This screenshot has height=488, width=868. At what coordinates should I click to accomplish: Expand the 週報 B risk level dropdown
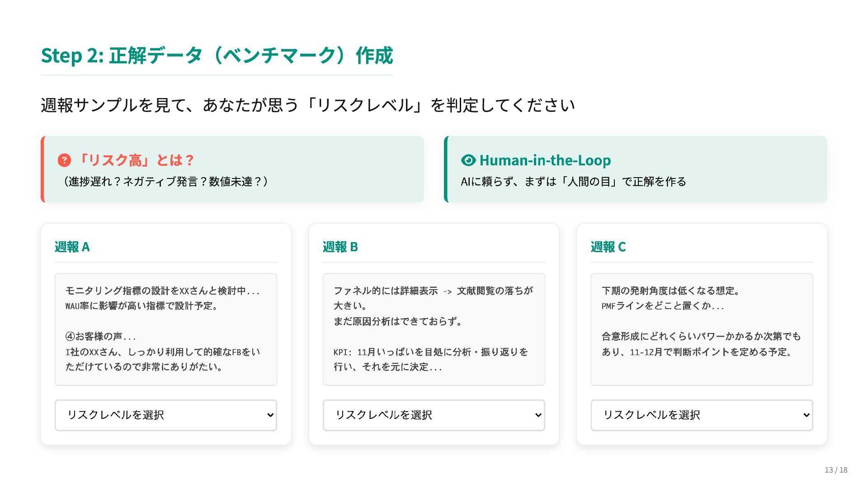(x=434, y=415)
